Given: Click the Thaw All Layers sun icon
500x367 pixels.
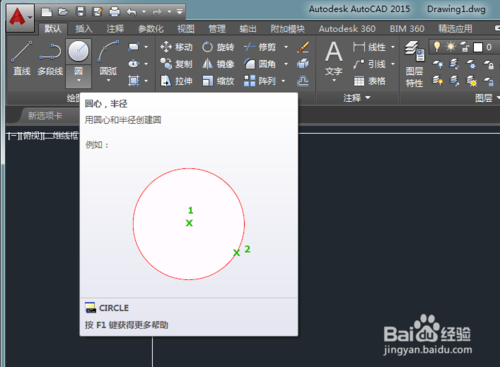Looking at the screenshot, I should click(x=471, y=81).
